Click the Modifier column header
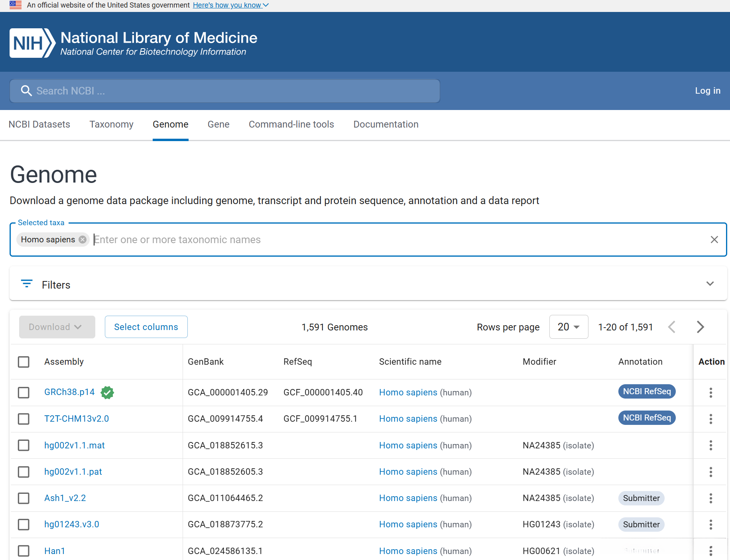This screenshot has height=560, width=730. pos(539,362)
